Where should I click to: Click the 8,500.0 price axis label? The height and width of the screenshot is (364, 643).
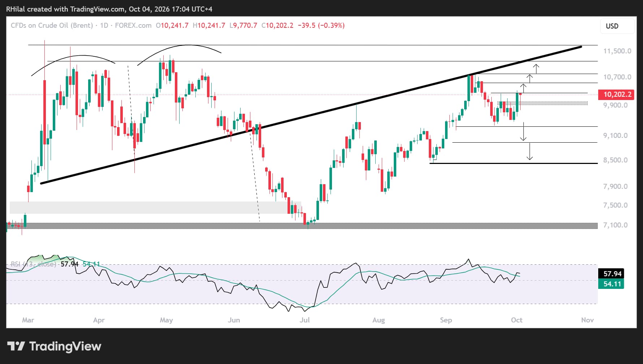(616, 160)
